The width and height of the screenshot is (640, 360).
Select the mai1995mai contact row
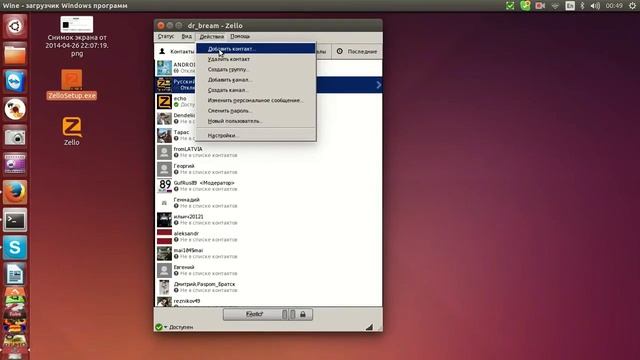(269, 253)
